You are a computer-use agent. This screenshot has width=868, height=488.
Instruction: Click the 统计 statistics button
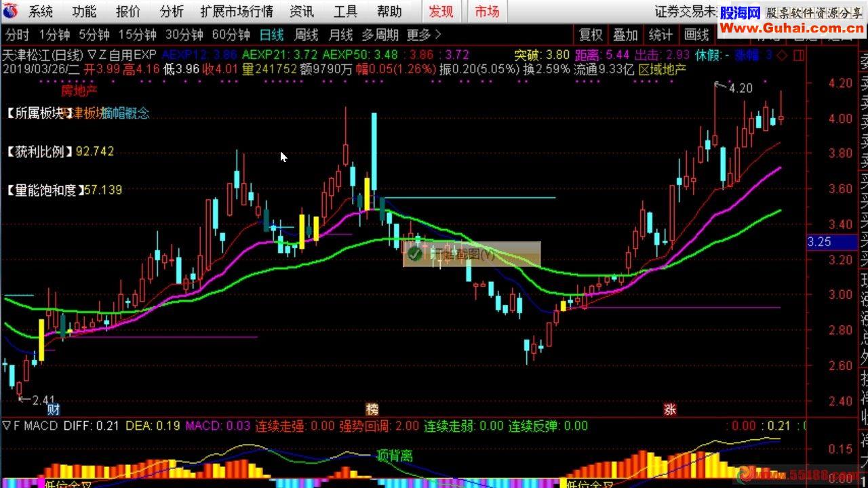point(661,35)
